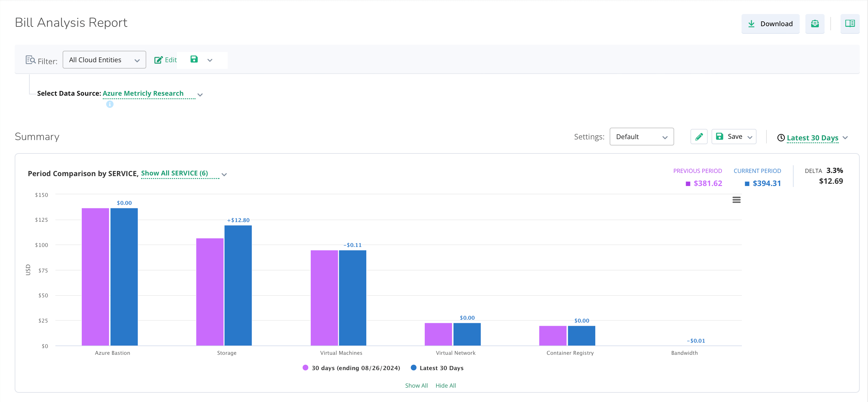Open the Default settings dropdown

coord(641,136)
